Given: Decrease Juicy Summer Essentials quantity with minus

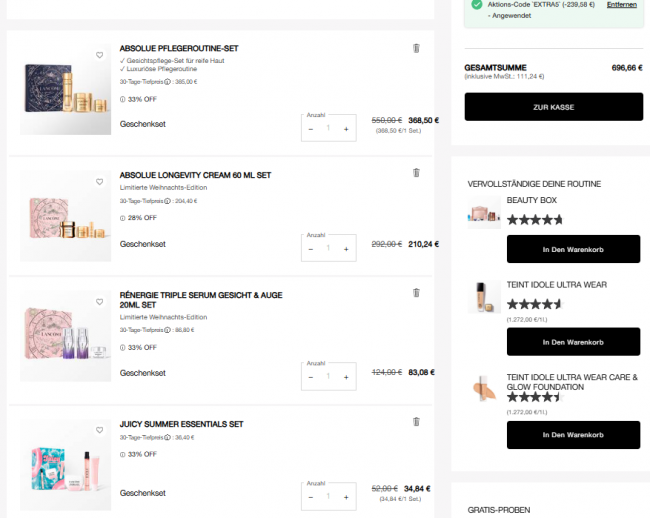Looking at the screenshot, I should pos(311,496).
